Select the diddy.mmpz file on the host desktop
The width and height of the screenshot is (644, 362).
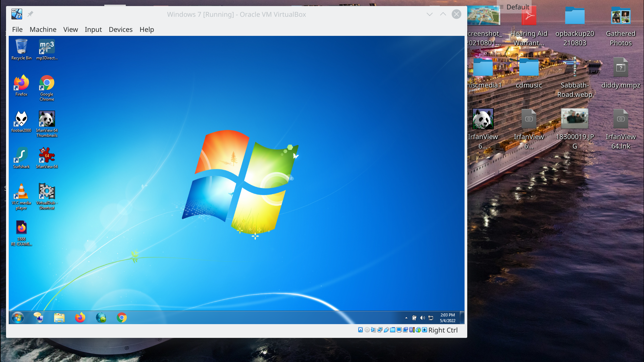pos(621,73)
